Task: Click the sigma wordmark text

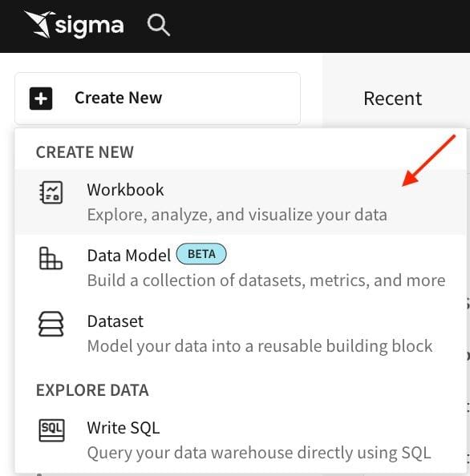Action: click(x=89, y=26)
